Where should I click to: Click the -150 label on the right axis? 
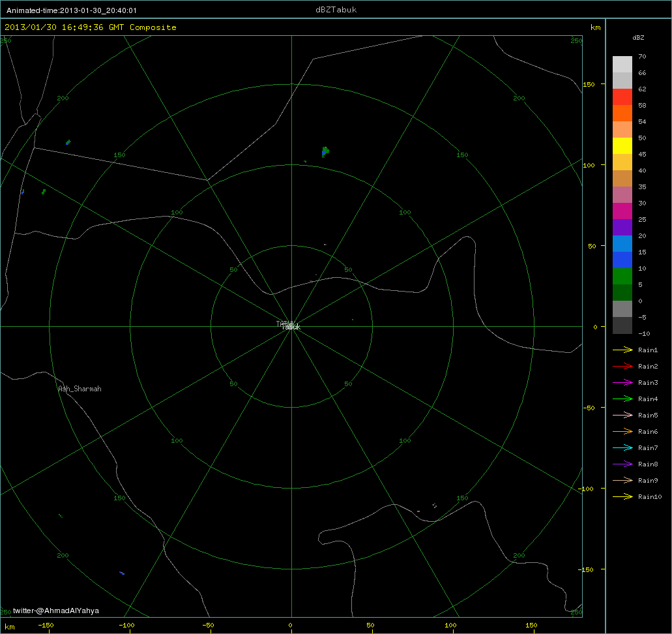point(587,569)
